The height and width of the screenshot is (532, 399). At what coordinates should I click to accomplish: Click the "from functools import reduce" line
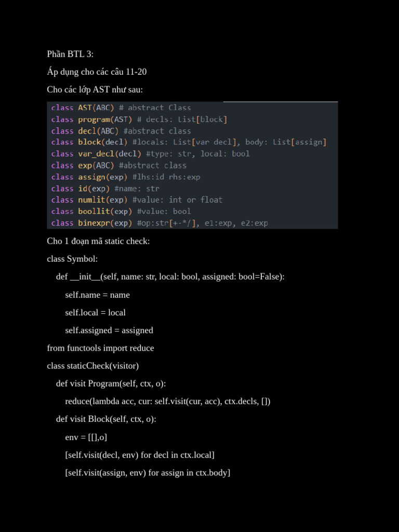[100, 348]
